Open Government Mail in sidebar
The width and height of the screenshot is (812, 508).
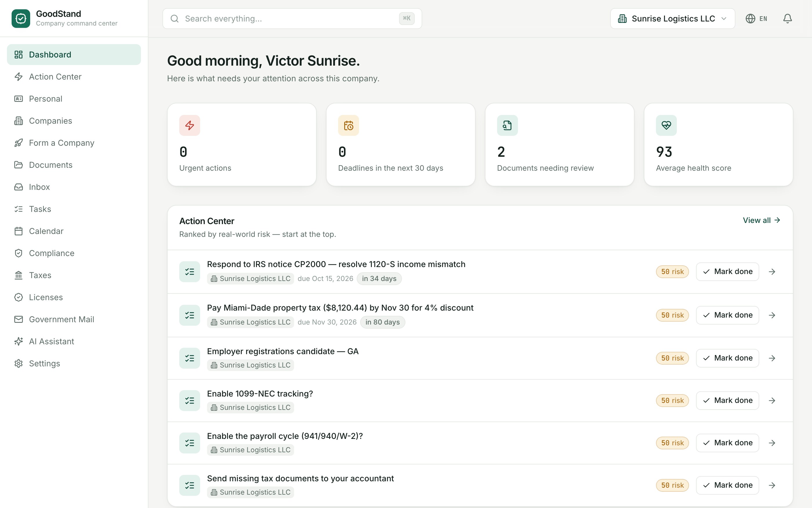[x=74, y=319]
